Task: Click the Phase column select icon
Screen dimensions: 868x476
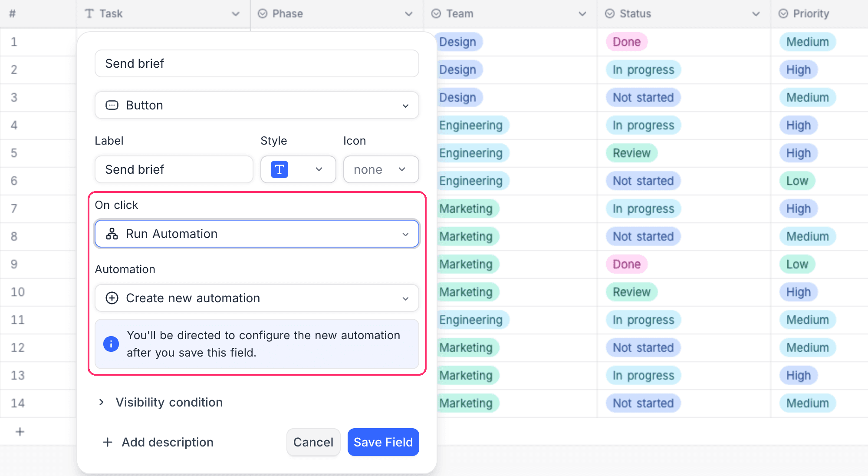Action: [x=263, y=13]
